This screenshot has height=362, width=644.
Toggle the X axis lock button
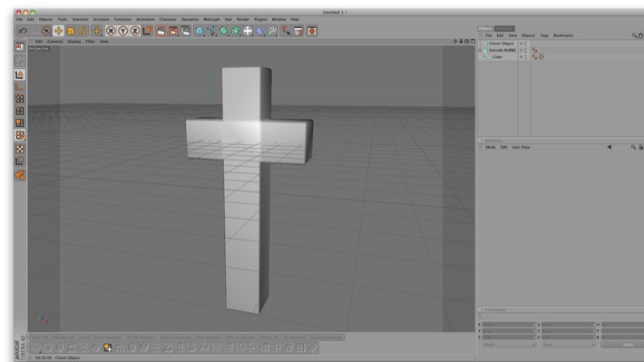pyautogui.click(x=111, y=31)
